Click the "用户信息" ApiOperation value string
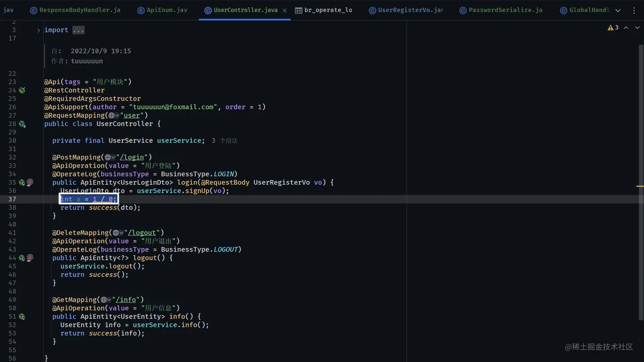This screenshot has height=362, width=644. (158, 308)
